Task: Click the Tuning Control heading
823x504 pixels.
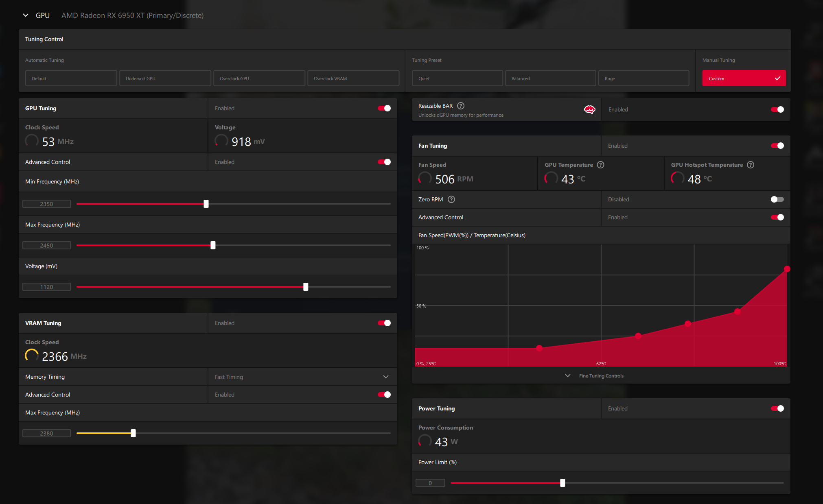Action: 44,39
